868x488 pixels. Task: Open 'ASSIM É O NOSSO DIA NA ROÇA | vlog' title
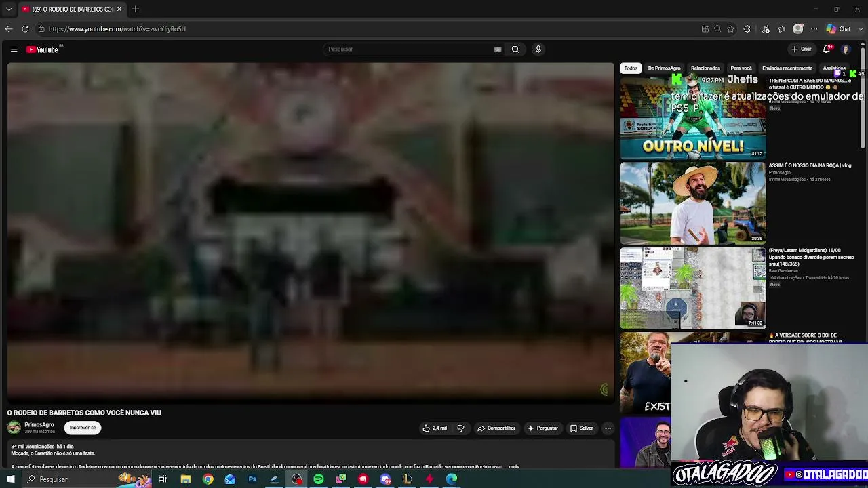coord(810,165)
